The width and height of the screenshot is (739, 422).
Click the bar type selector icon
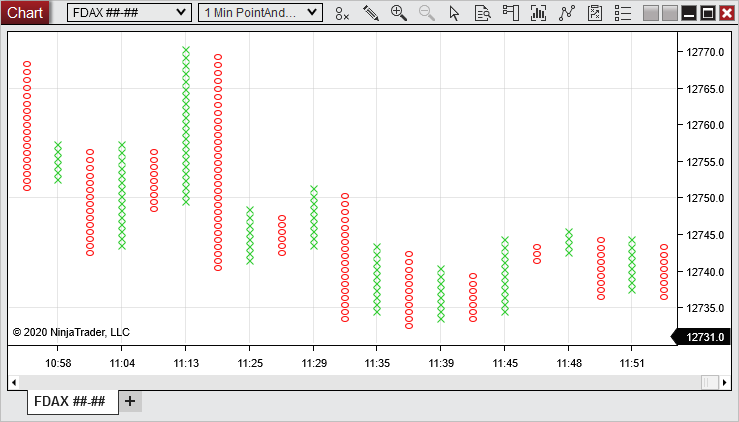coord(343,13)
